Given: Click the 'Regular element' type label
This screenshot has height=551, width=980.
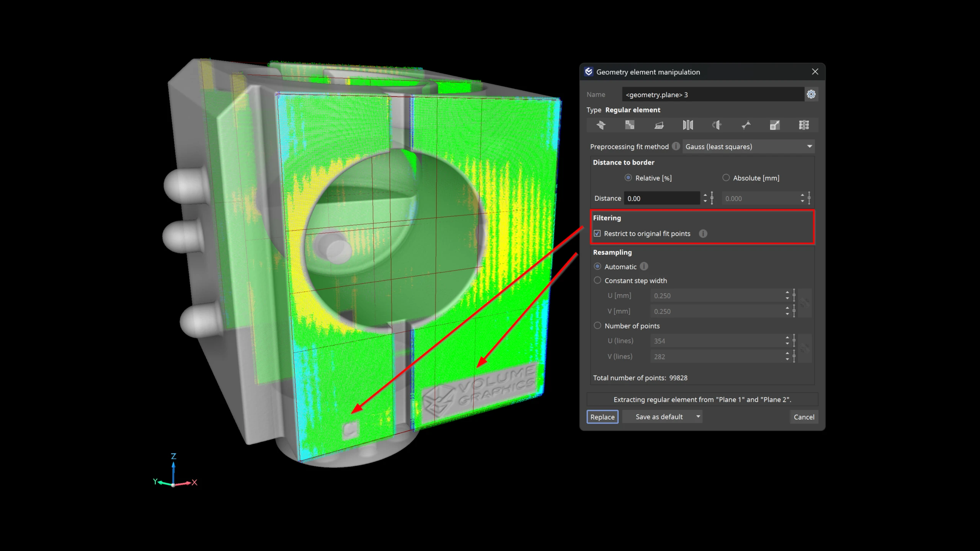Looking at the screenshot, I should coord(632,110).
